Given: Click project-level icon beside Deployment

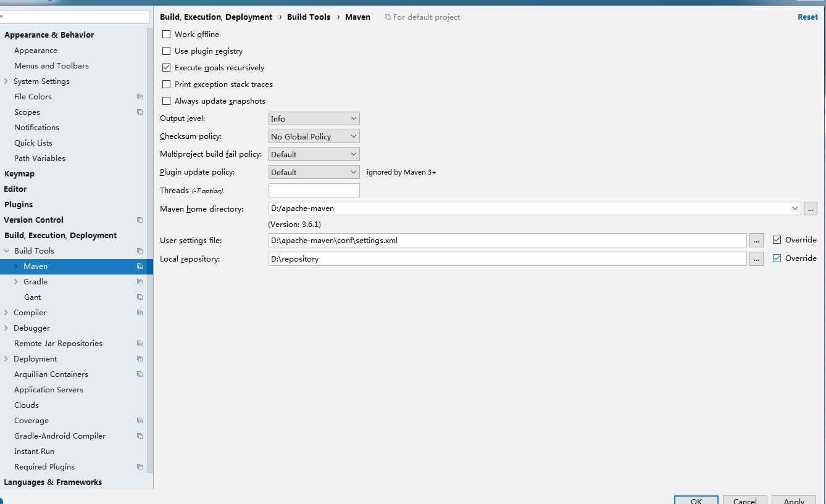Looking at the screenshot, I should [x=140, y=359].
